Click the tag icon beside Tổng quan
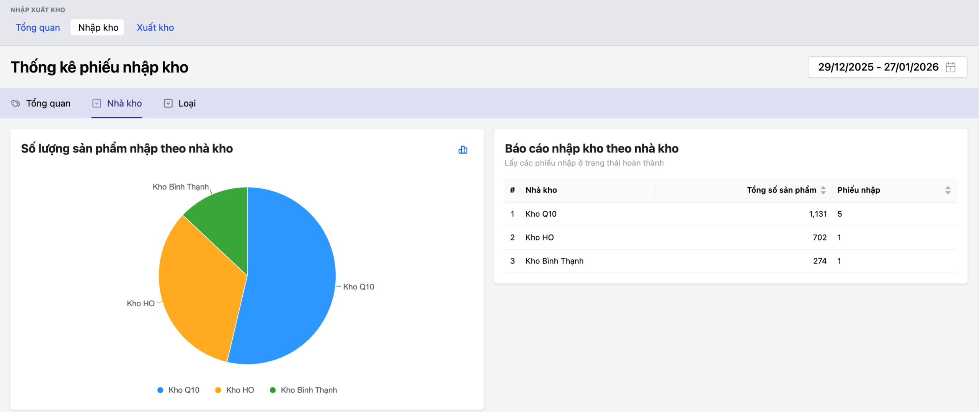Screen dimensions: 980x412 [16, 103]
